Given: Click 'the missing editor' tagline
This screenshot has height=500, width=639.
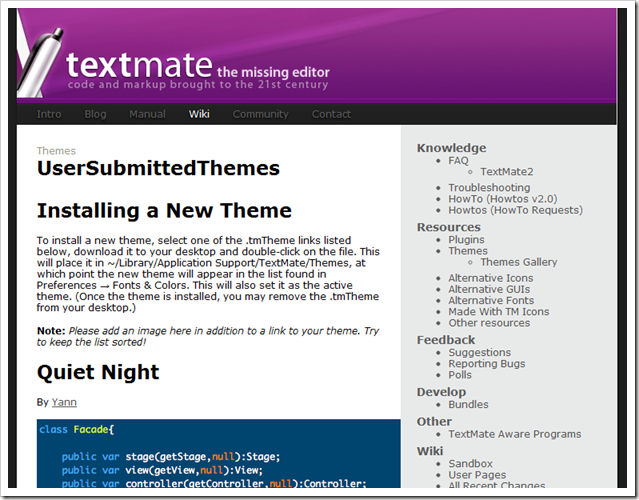Looking at the screenshot, I should coord(273,72).
